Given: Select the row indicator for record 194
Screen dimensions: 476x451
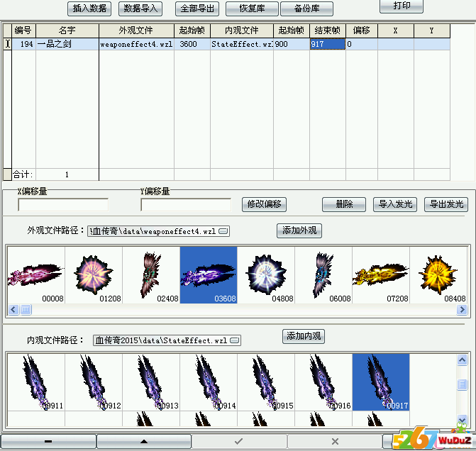Looking at the screenshot, I should [8, 44].
